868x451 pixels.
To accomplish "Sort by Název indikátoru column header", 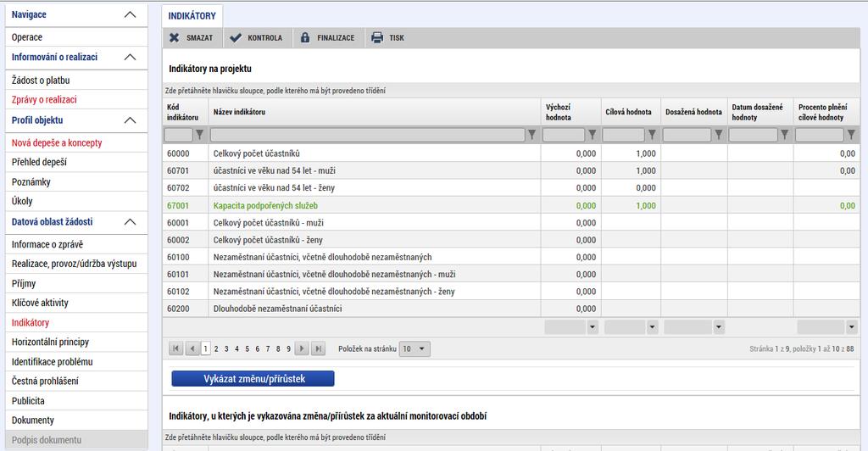I will pyautogui.click(x=239, y=112).
